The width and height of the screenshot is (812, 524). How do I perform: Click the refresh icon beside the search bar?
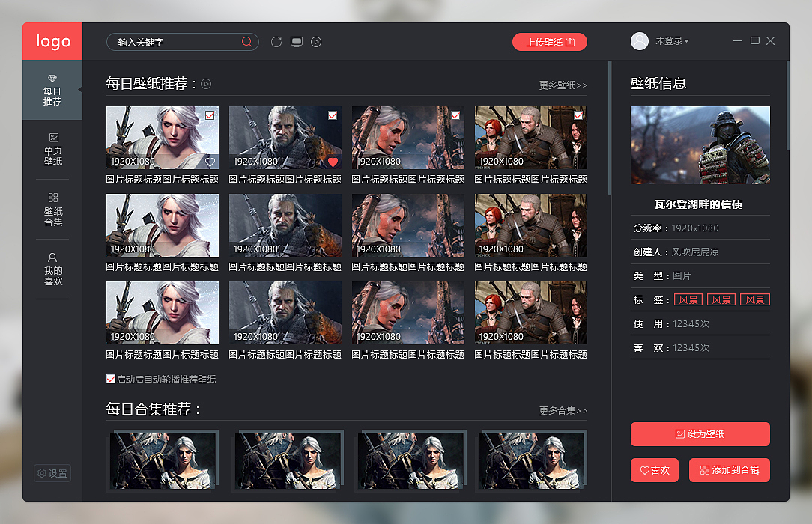pos(276,42)
